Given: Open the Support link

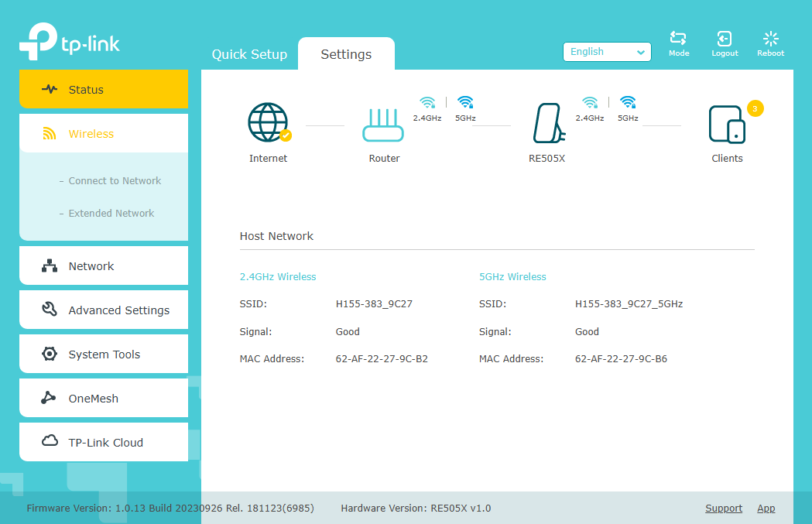Looking at the screenshot, I should (724, 509).
